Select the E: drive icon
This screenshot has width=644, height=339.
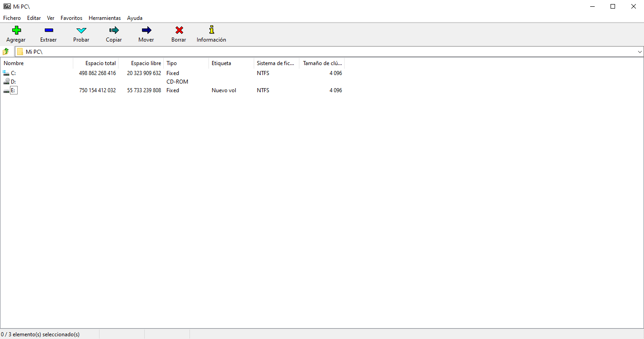pos(6,90)
